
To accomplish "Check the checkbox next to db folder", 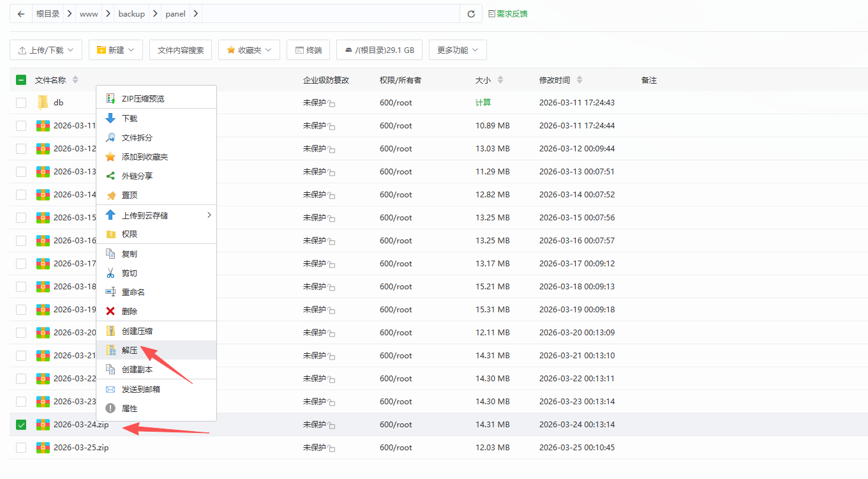I will point(20,102).
